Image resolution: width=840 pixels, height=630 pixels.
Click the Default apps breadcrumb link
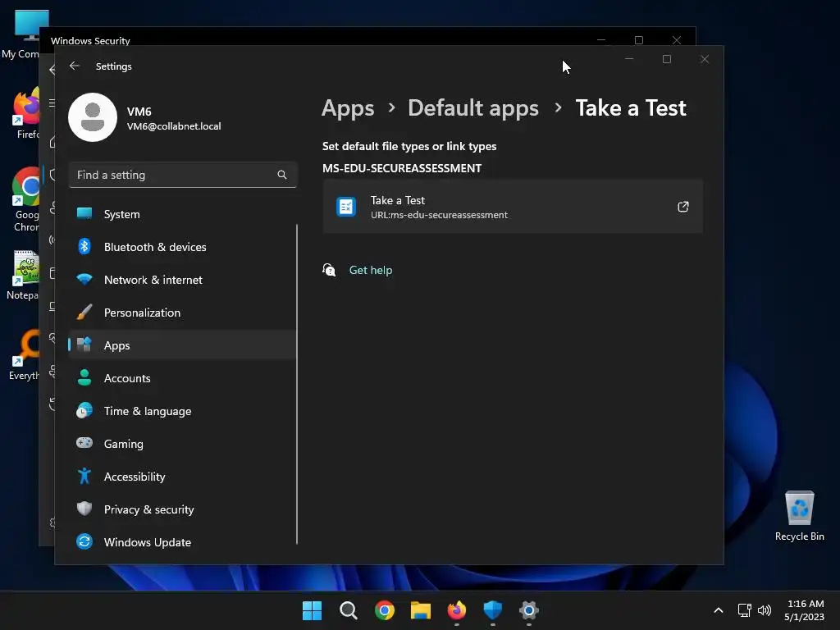coord(473,107)
